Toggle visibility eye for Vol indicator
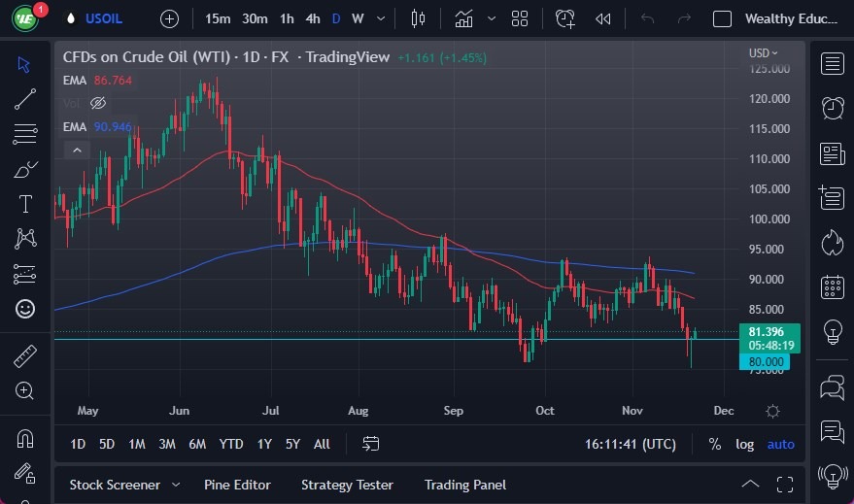854x504 pixels. click(97, 103)
